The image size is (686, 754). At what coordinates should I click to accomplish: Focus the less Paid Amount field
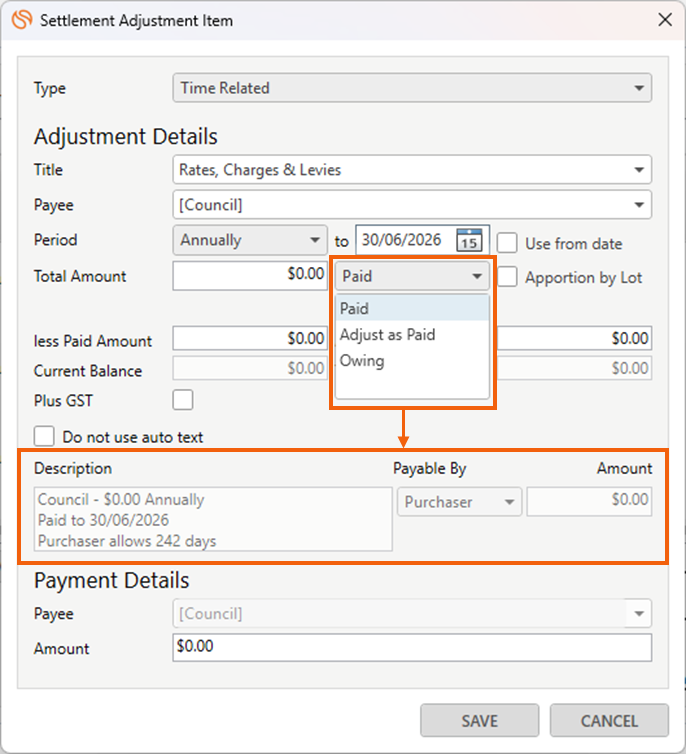click(250, 339)
